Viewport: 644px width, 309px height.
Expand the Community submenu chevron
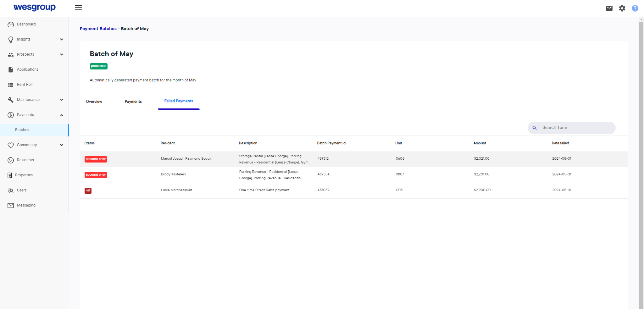coord(62,145)
